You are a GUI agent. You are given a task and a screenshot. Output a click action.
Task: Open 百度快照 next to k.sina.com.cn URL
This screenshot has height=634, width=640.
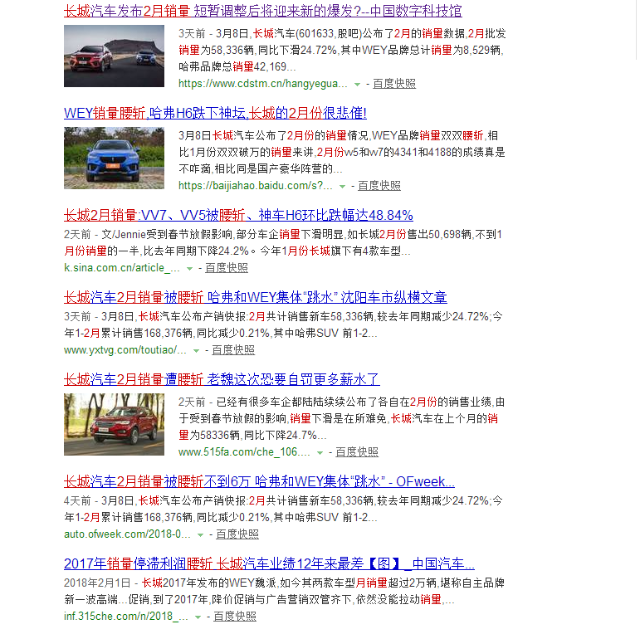click(226, 268)
